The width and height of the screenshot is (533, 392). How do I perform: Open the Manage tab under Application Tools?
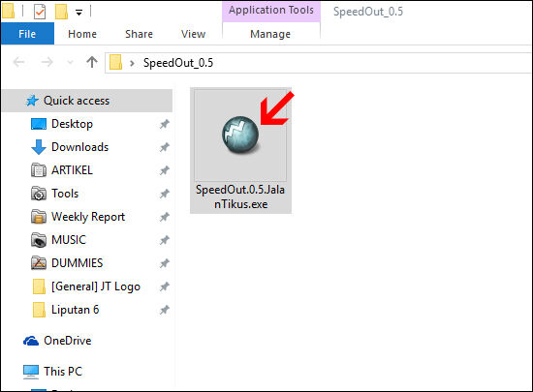tap(270, 34)
